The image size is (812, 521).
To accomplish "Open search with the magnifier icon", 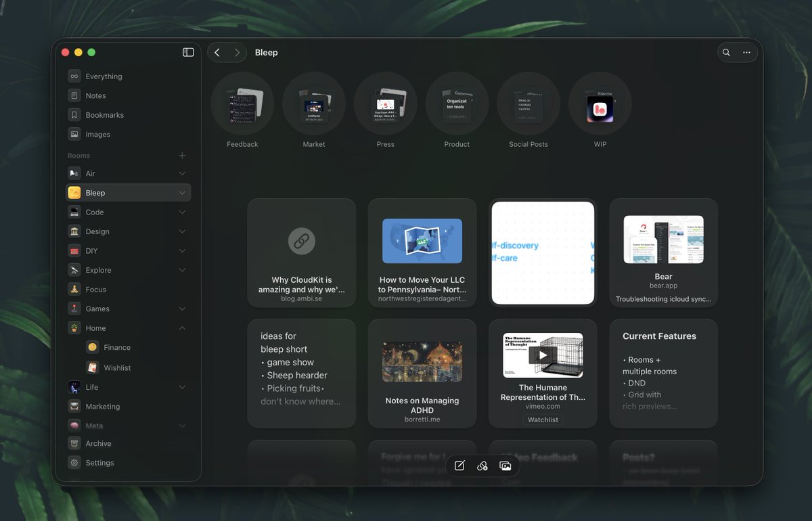I will click(726, 52).
